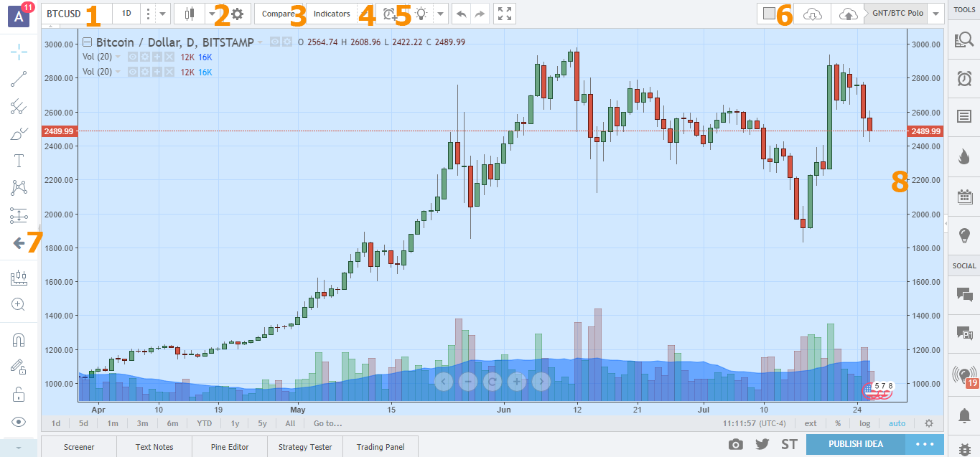Viewport: 980px width, 457px height.
Task: Save chart layout with cloud upload icon
Action: point(848,14)
